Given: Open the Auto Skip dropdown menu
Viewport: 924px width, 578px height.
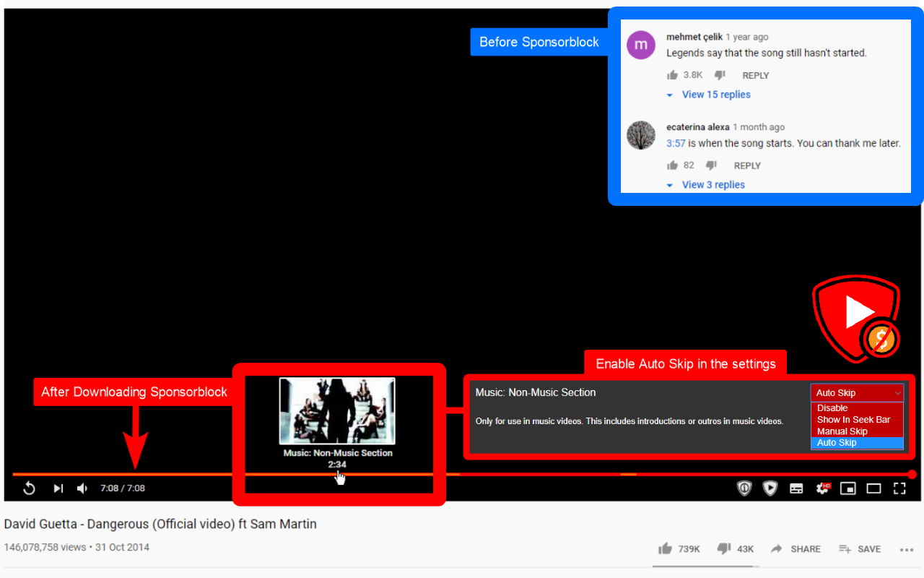Looking at the screenshot, I should click(856, 392).
